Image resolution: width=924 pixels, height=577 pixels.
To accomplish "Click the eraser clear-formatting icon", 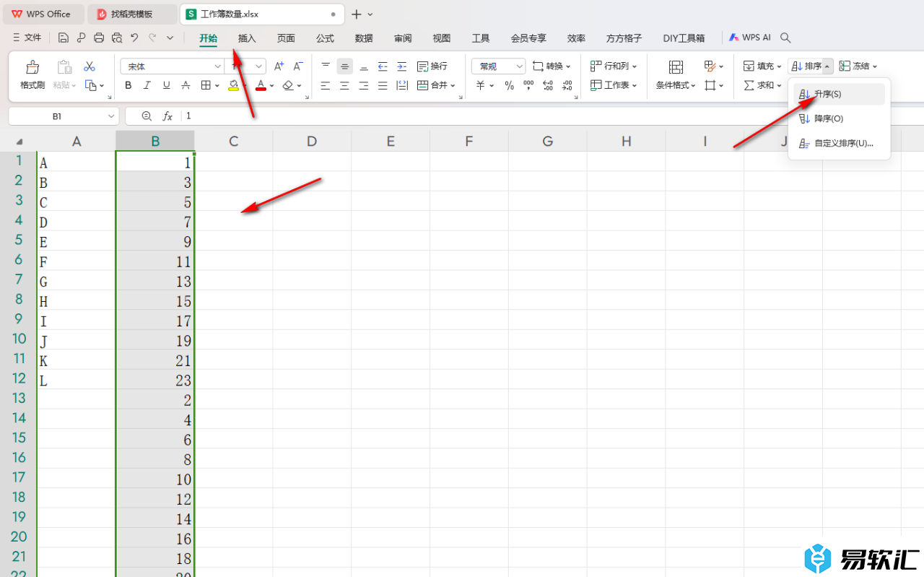I will (288, 85).
